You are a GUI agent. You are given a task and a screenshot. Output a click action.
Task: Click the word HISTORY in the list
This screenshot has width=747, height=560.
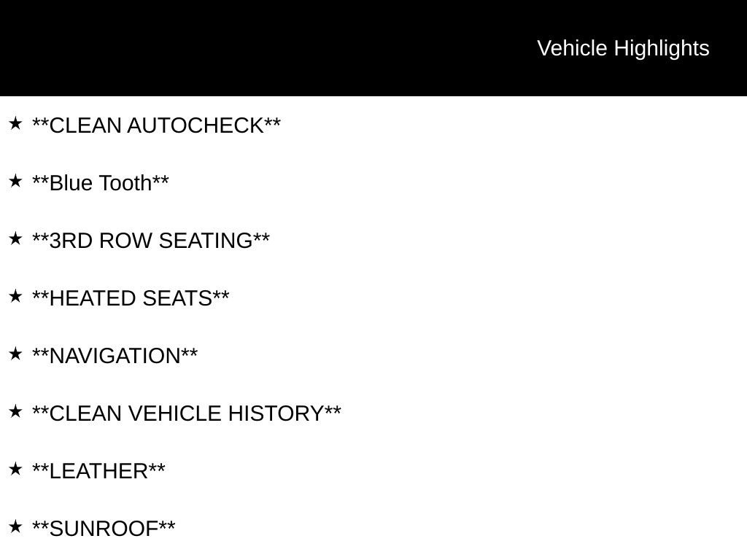tap(276, 413)
